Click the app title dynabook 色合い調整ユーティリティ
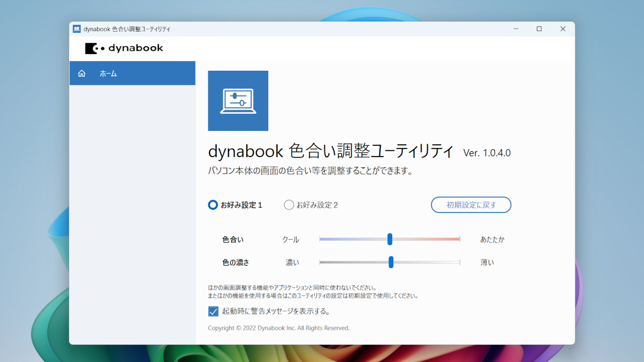Screen dimensions: 644x362 coord(330,152)
